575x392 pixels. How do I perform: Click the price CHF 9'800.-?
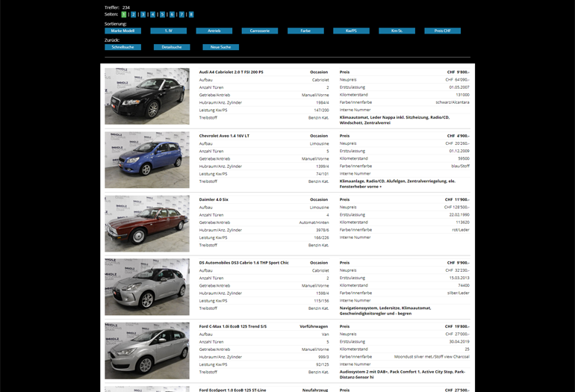[458, 72]
